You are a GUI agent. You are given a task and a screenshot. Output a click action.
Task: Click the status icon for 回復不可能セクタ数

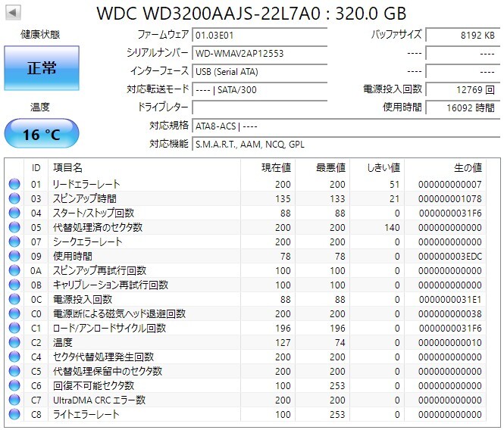(14, 385)
